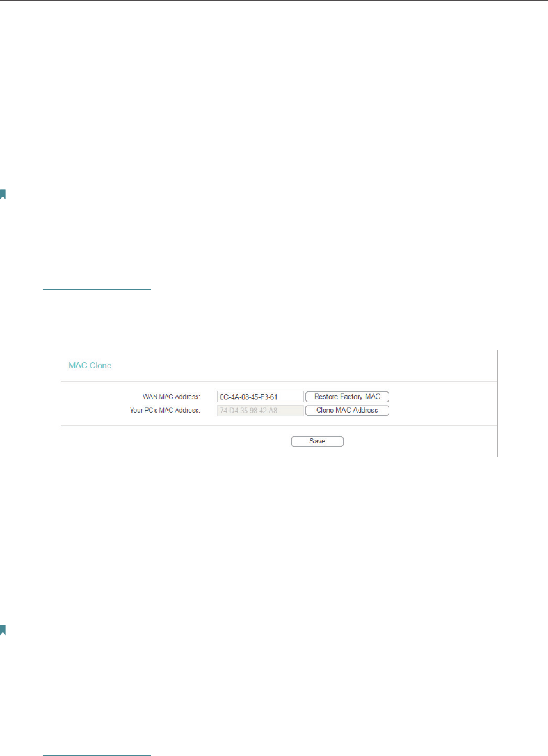Save the MAC Clone settings
The image size is (548, 756).
[317, 441]
